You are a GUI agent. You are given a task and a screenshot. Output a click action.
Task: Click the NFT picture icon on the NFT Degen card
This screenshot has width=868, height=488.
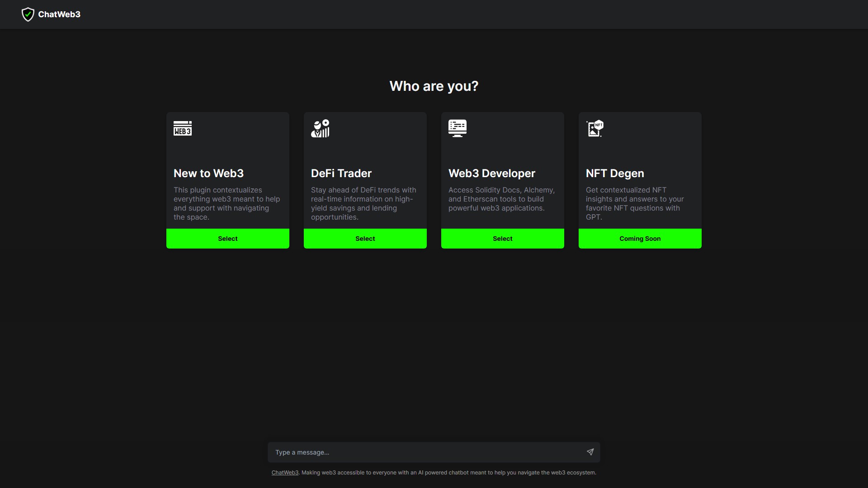(594, 128)
